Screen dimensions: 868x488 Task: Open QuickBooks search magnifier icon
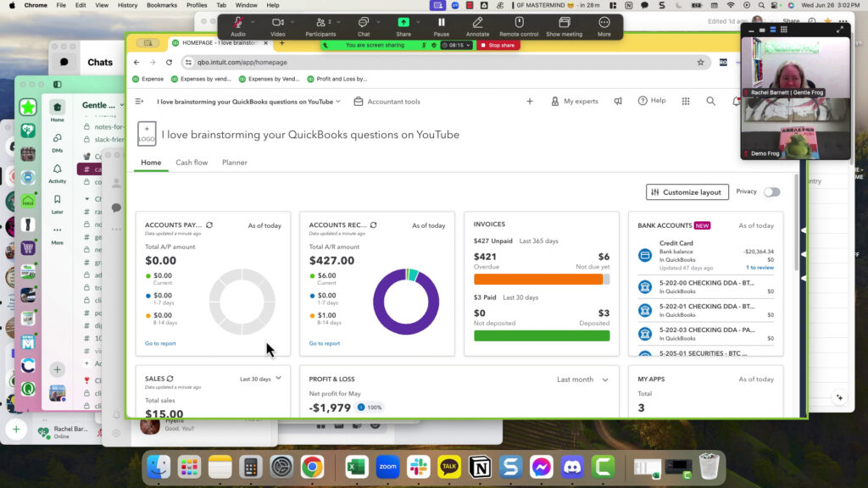click(x=710, y=101)
